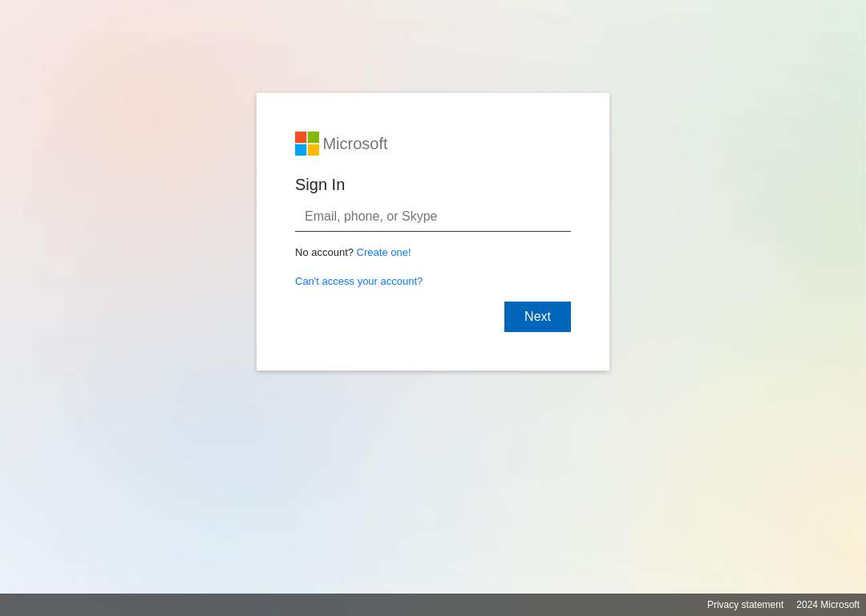Click the 2024 Microsoft footer text
866x616 pixels.
coord(828,605)
